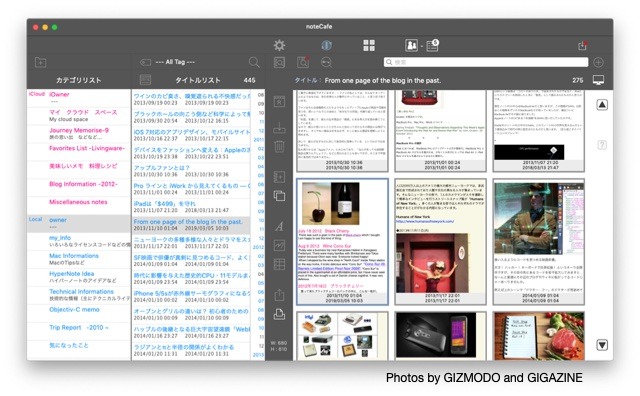Click the 検索 search field

pyautogui.click(x=486, y=62)
